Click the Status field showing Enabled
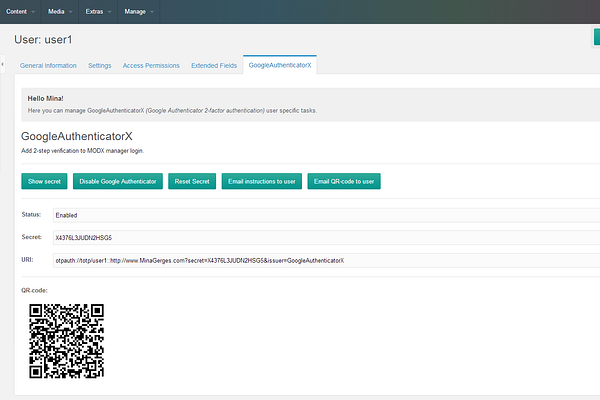This screenshot has width=600, height=400. [326, 215]
